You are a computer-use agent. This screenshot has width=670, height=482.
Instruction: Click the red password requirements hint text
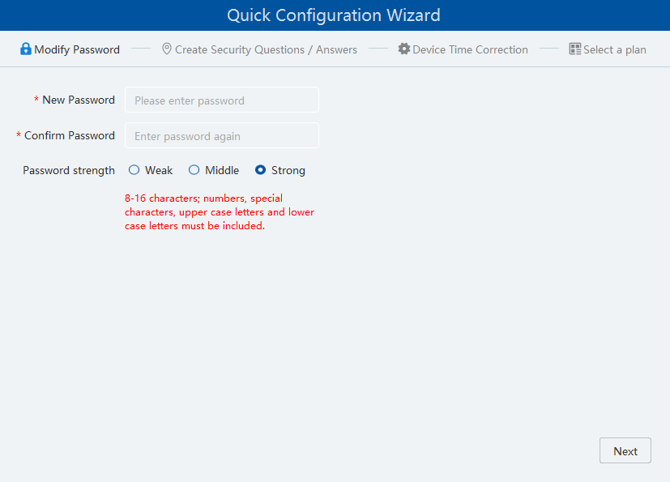coord(219,212)
